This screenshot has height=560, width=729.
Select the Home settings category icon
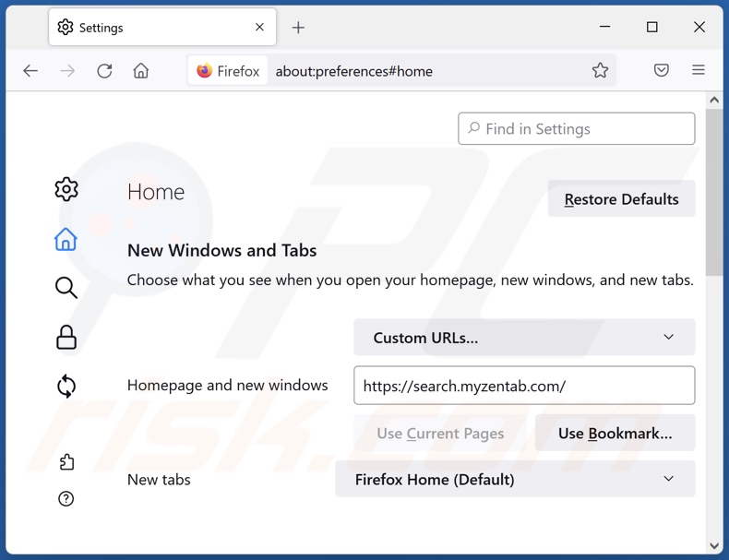66,239
